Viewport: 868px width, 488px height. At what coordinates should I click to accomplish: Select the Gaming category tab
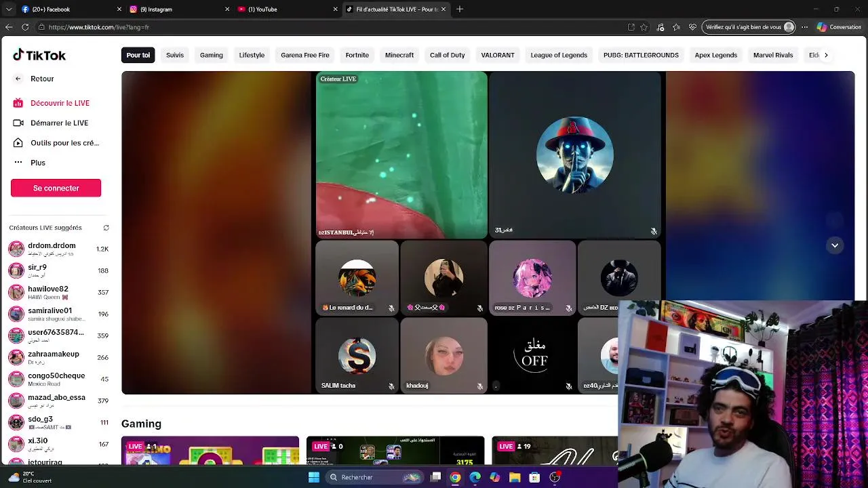pyautogui.click(x=211, y=55)
